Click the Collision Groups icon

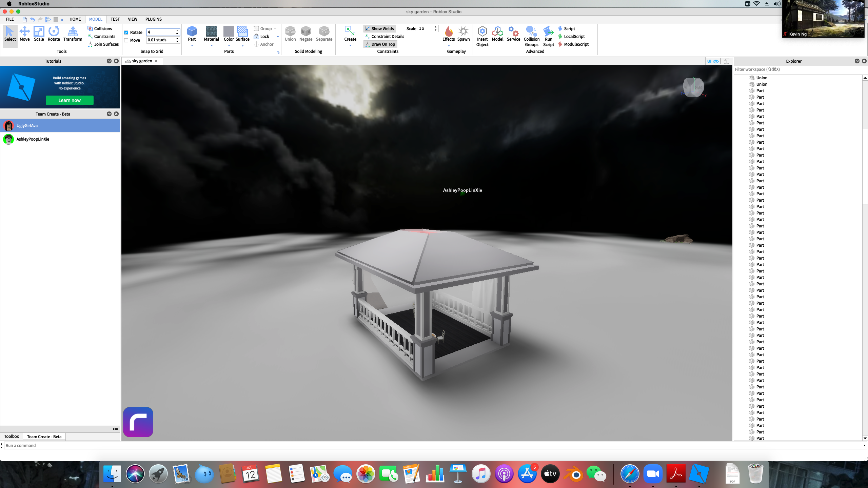531,32
